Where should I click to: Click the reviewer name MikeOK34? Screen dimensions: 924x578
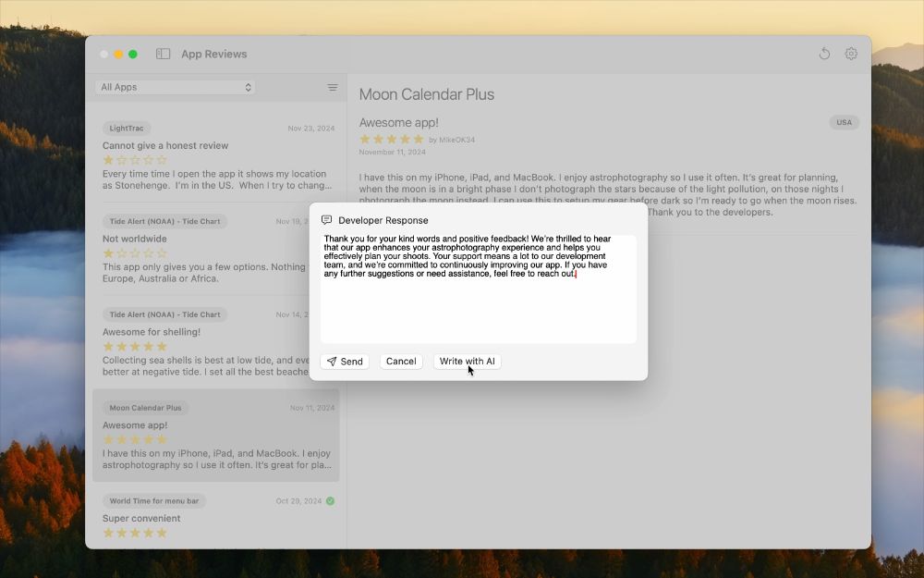tap(456, 140)
